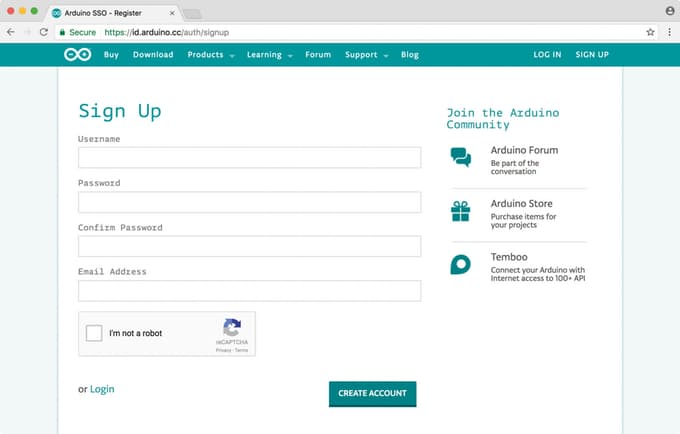Open the Chrome three-dot menu
The width and height of the screenshot is (680, 434).
point(668,32)
